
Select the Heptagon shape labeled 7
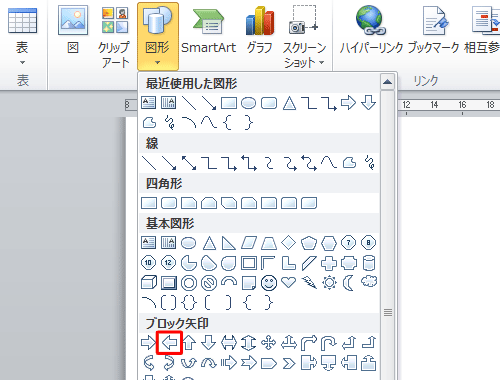pos(349,243)
